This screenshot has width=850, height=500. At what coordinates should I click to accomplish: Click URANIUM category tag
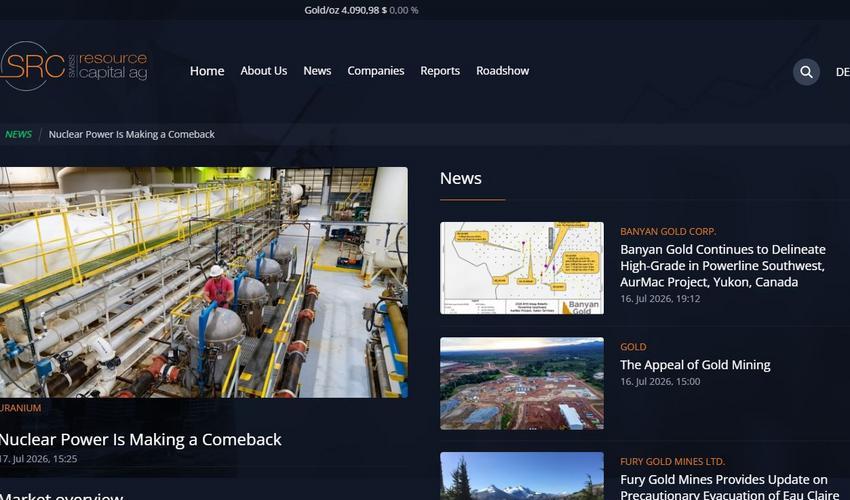pyautogui.click(x=21, y=408)
